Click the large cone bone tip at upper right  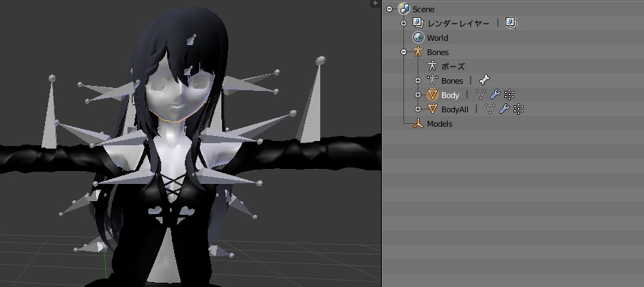pyautogui.click(x=320, y=60)
